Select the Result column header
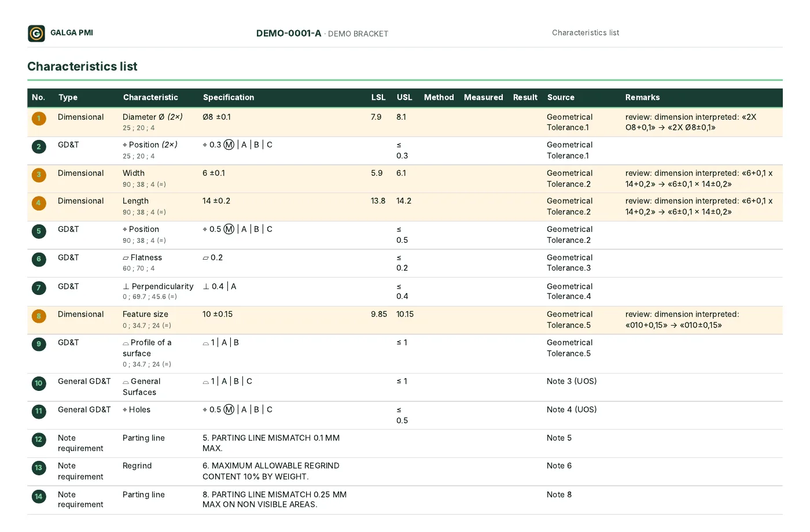Image resolution: width=810 pixels, height=532 pixels. tap(525, 98)
